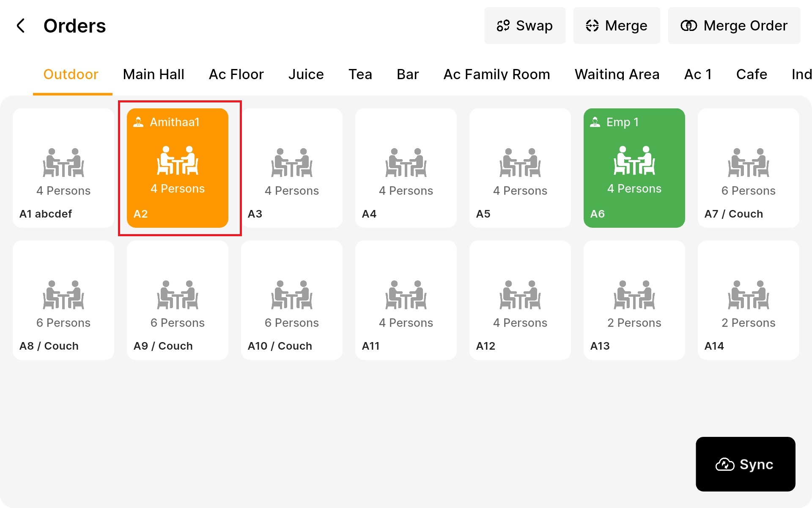The height and width of the screenshot is (508, 812).
Task: Click the waiter icon beside Emp 1
Action: click(x=595, y=122)
